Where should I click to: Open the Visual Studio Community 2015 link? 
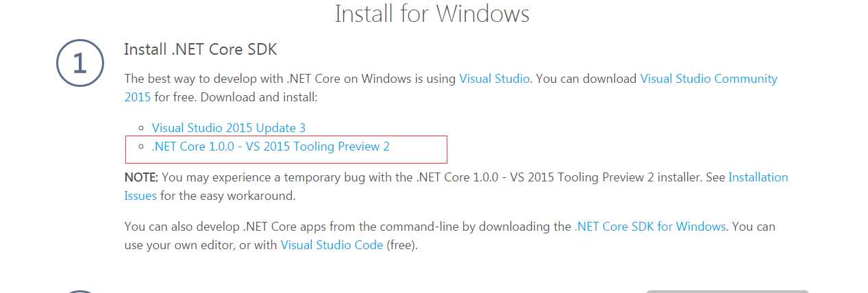click(x=451, y=88)
